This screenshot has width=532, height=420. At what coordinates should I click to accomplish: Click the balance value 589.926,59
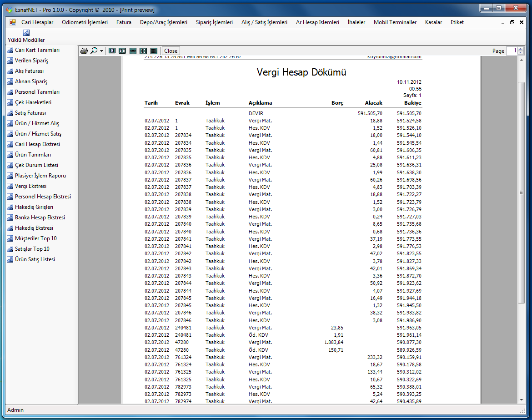tap(409, 350)
